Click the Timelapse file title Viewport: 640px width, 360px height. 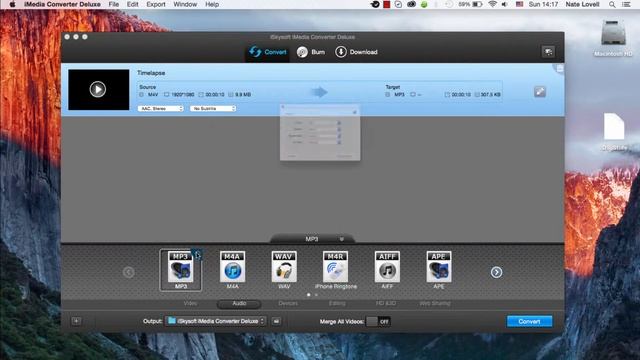tap(151, 73)
